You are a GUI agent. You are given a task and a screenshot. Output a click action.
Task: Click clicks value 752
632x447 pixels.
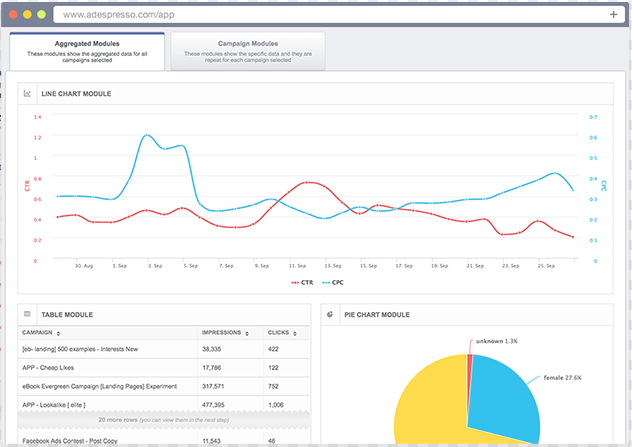click(273, 386)
